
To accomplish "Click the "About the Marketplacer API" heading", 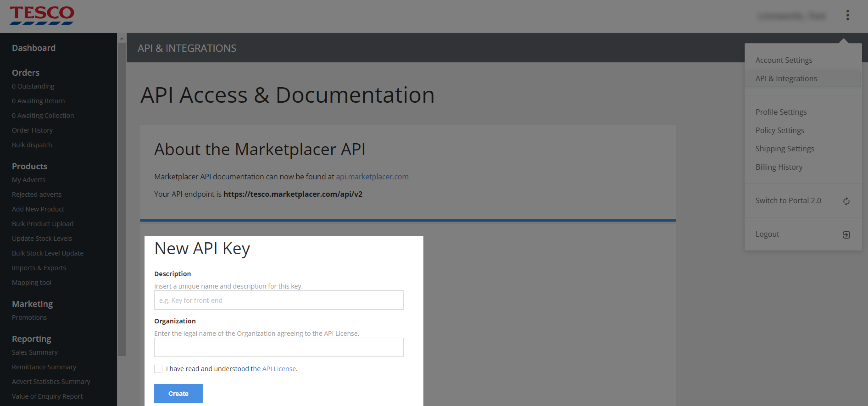I will click(x=259, y=149).
